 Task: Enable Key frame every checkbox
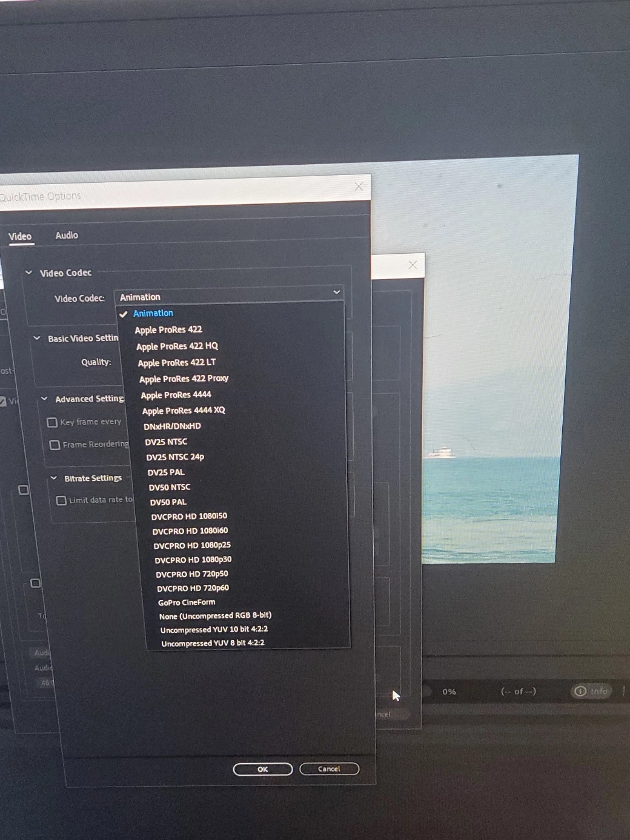point(52,422)
